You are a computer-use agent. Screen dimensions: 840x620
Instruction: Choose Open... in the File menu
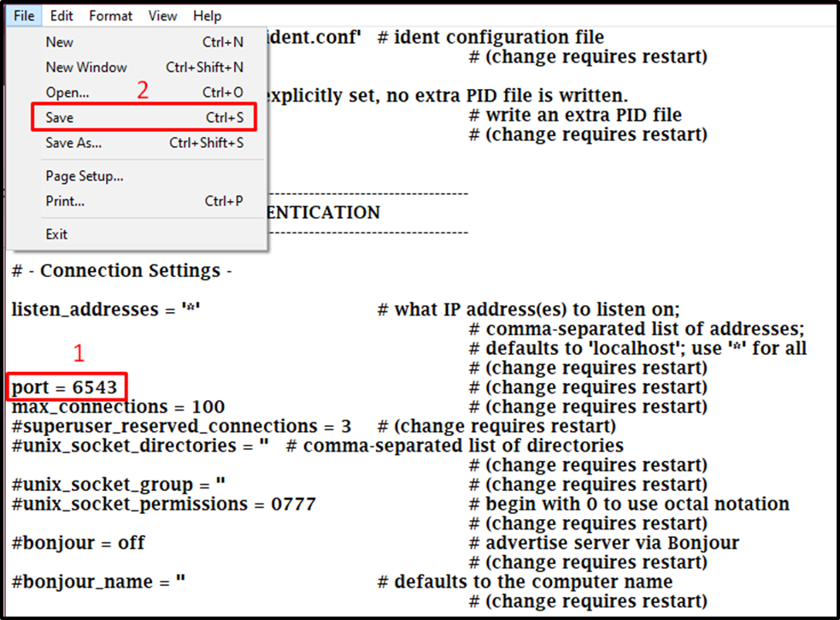pos(144,92)
